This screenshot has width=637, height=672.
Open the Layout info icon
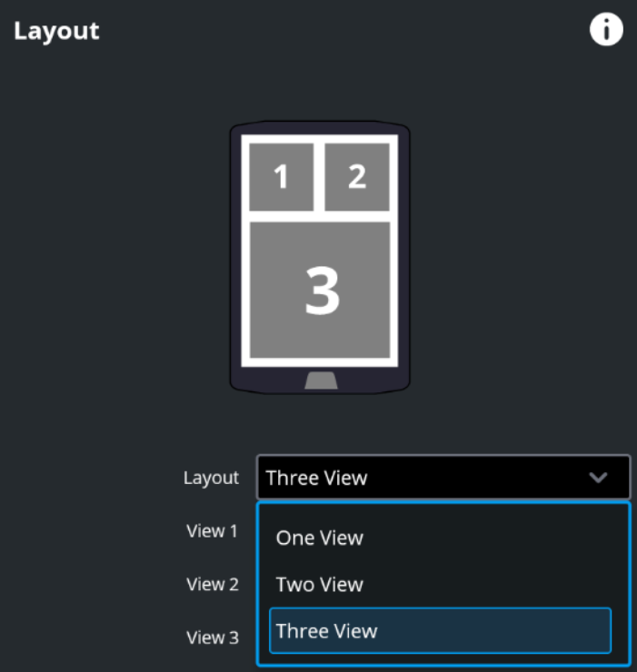[x=606, y=30]
